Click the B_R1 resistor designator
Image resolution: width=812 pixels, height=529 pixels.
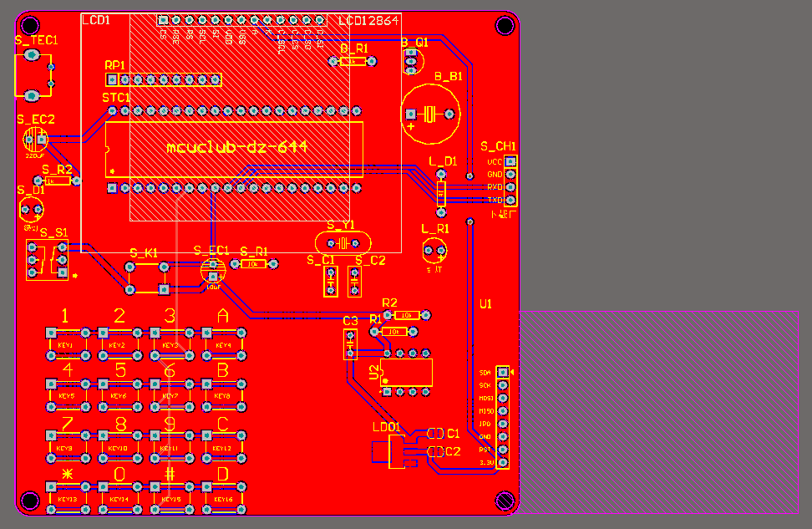click(354, 48)
